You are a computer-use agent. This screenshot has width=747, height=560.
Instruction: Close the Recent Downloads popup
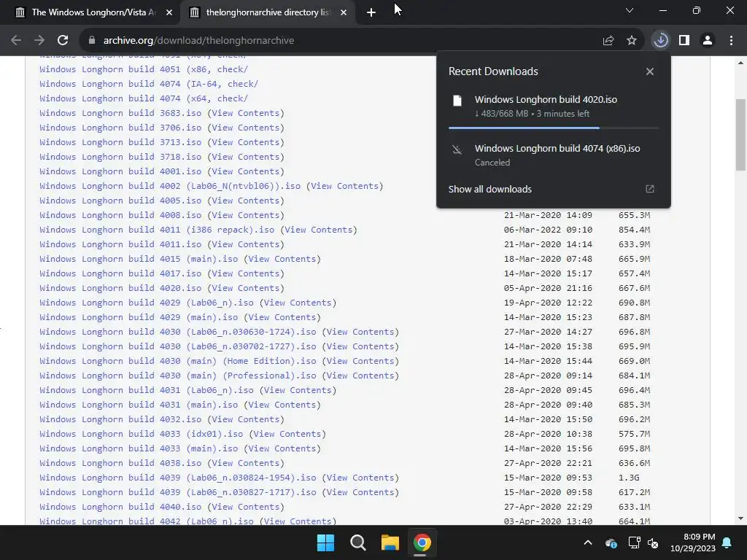[650, 71]
